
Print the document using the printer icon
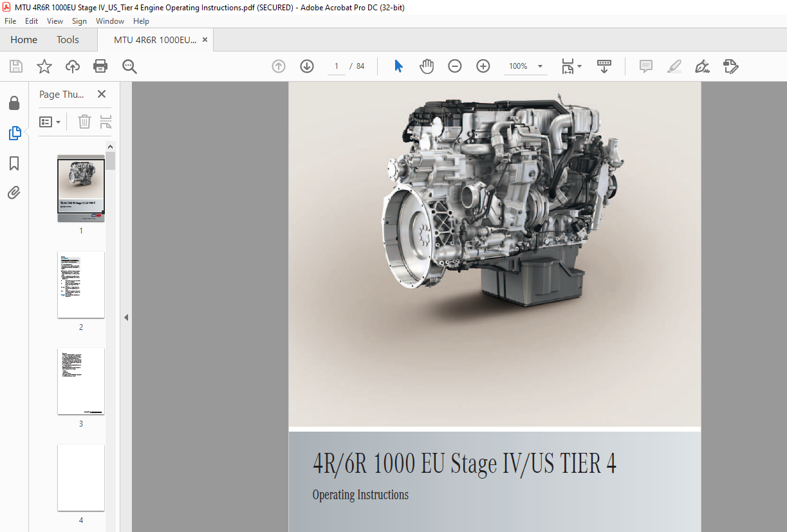point(100,66)
